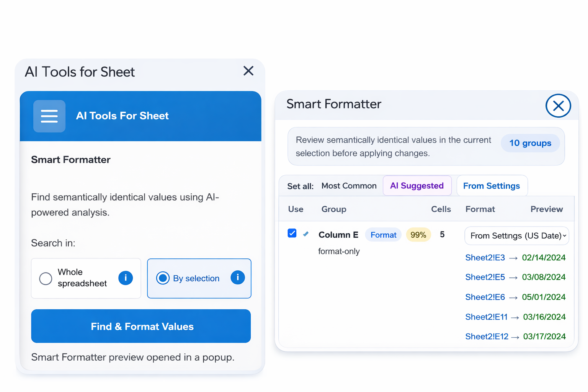Select the Whole spreadsheet radio button
The image size is (588, 392).
46,278
